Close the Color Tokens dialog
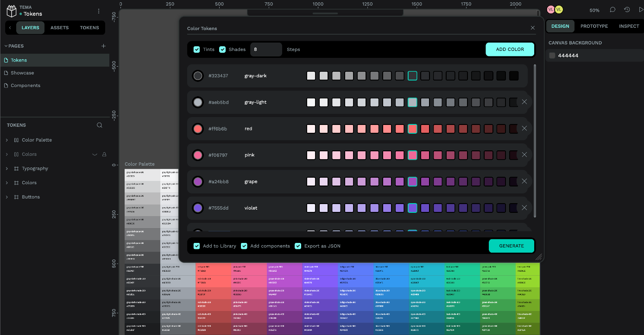 [x=533, y=28]
